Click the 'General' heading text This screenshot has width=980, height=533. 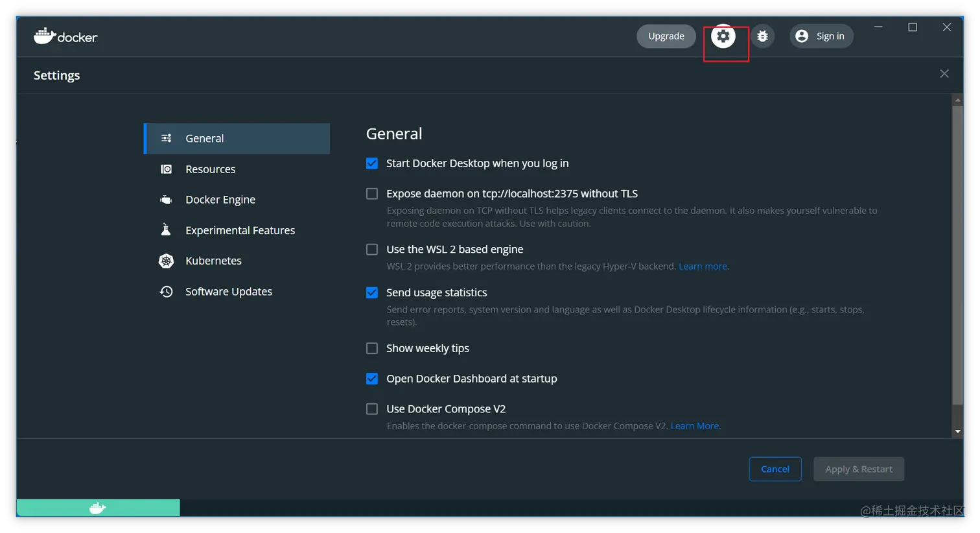pyautogui.click(x=394, y=134)
